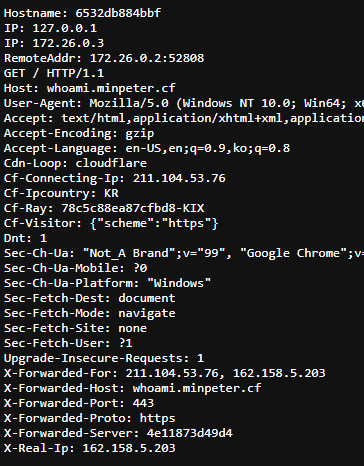Click the Upgrade-Insecure-Requests line
Screen dimensions: 364x466
click(x=104, y=358)
